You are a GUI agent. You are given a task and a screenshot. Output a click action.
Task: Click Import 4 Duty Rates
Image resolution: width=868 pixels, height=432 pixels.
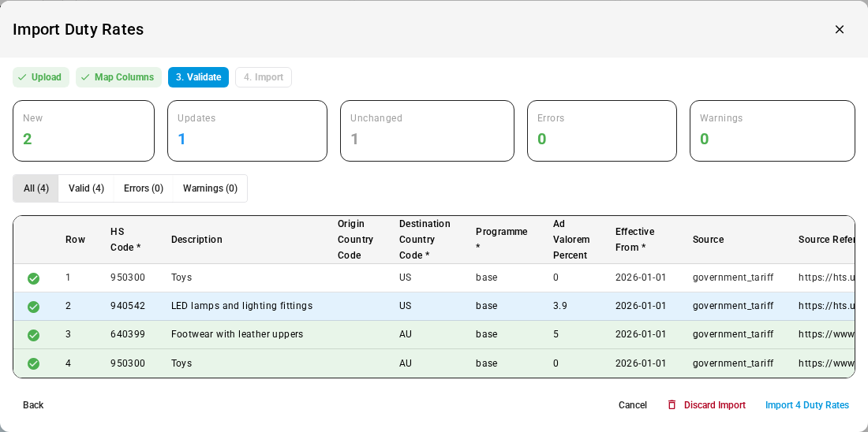[807, 405]
